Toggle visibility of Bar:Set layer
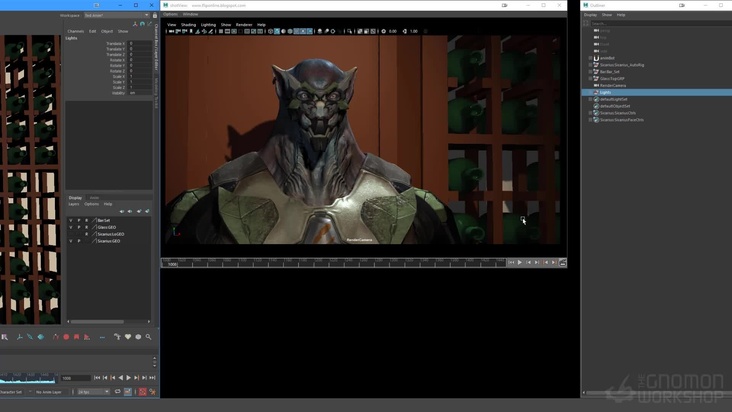Image resolution: width=732 pixels, height=412 pixels. 71,220
